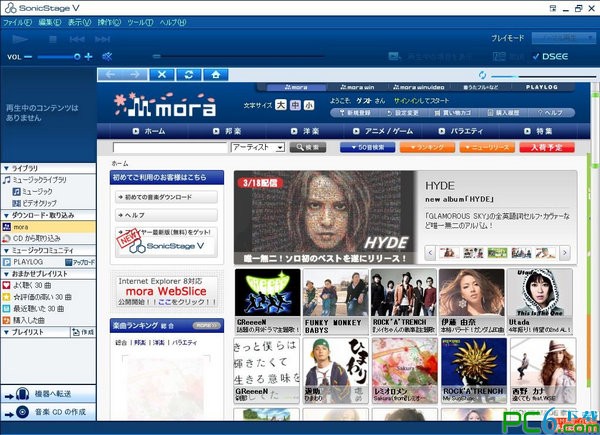Toggle the DSEE sound enhancement
This screenshot has width=600, height=435.
point(550,57)
